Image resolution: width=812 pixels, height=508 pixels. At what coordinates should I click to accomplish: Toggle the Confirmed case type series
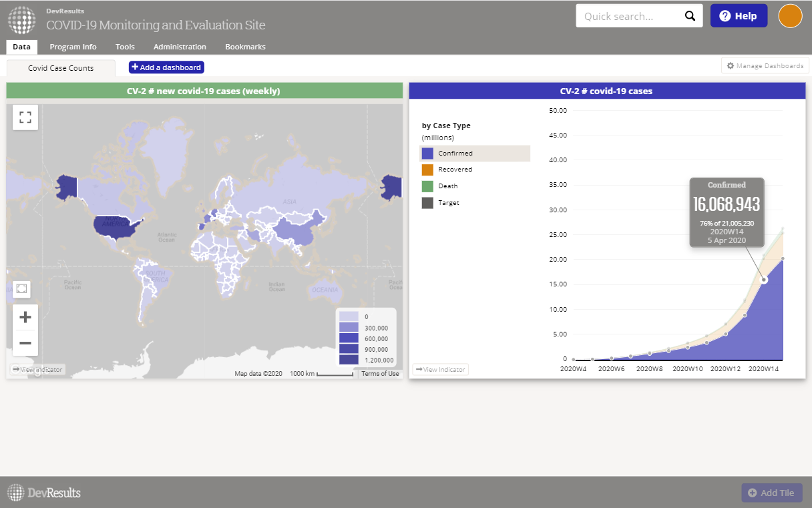455,154
